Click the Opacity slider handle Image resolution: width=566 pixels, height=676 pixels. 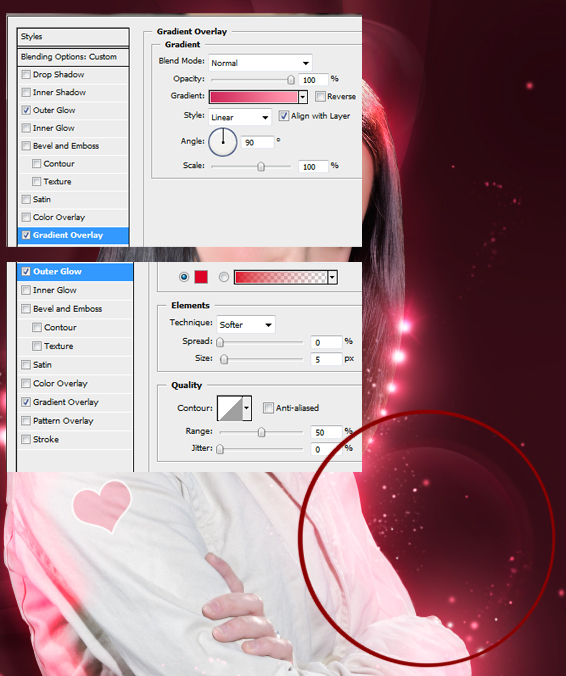[291, 80]
